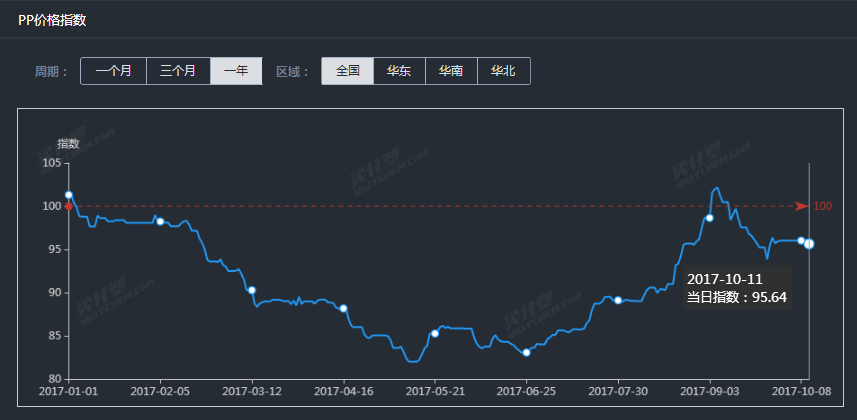Click the 2017-10-11 tooltip box
This screenshot has height=420, width=857.
pyautogui.click(x=737, y=288)
